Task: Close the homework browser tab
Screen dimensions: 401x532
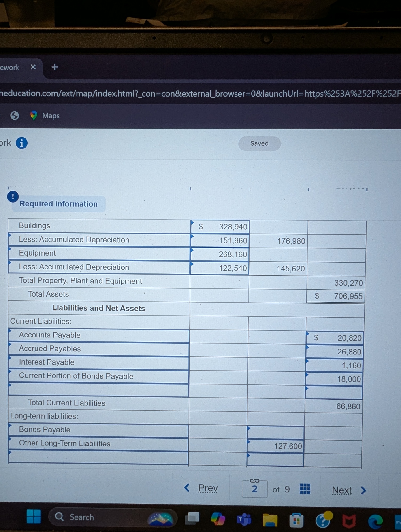Action: 33,67
